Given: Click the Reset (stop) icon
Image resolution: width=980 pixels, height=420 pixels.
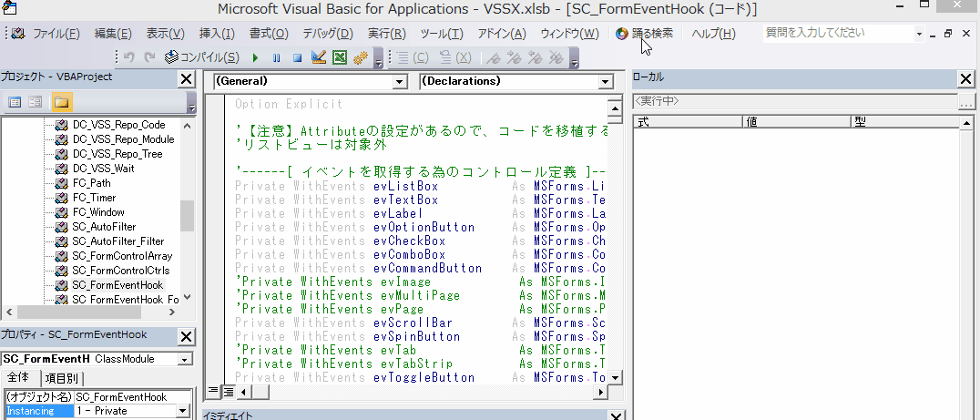Looking at the screenshot, I should click(x=297, y=57).
